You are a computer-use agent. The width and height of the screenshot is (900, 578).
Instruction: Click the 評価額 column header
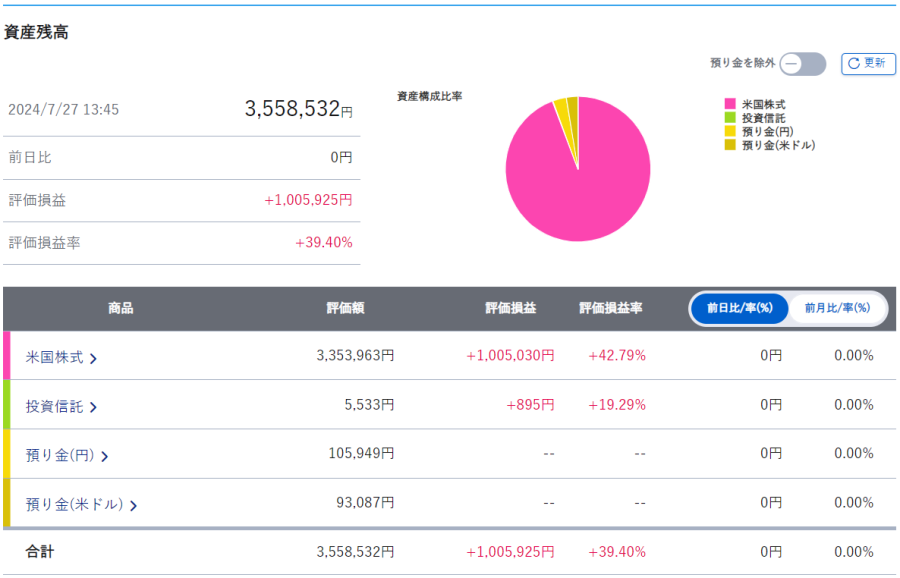pos(346,308)
